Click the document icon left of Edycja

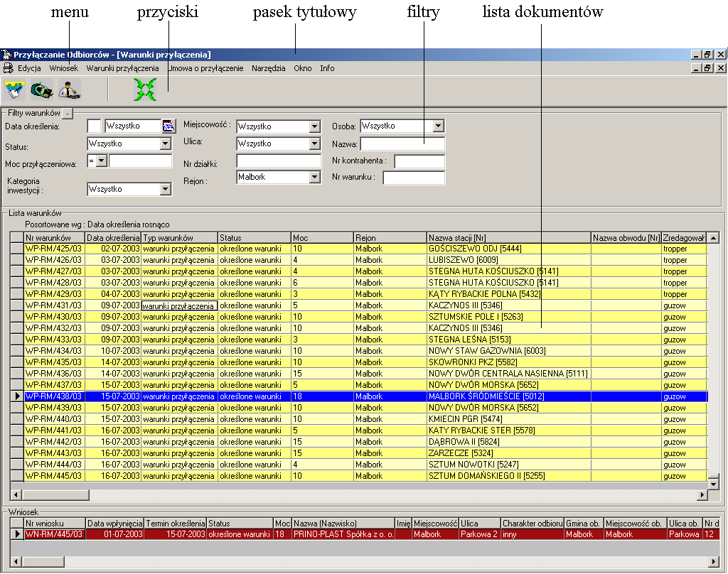click(x=8, y=68)
